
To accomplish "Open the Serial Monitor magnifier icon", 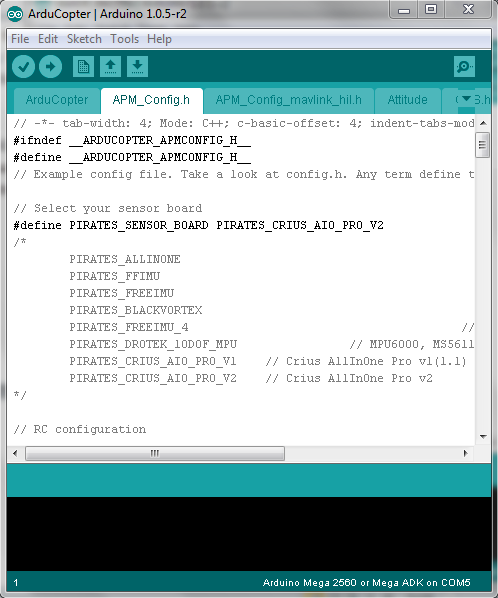I will coord(464,67).
